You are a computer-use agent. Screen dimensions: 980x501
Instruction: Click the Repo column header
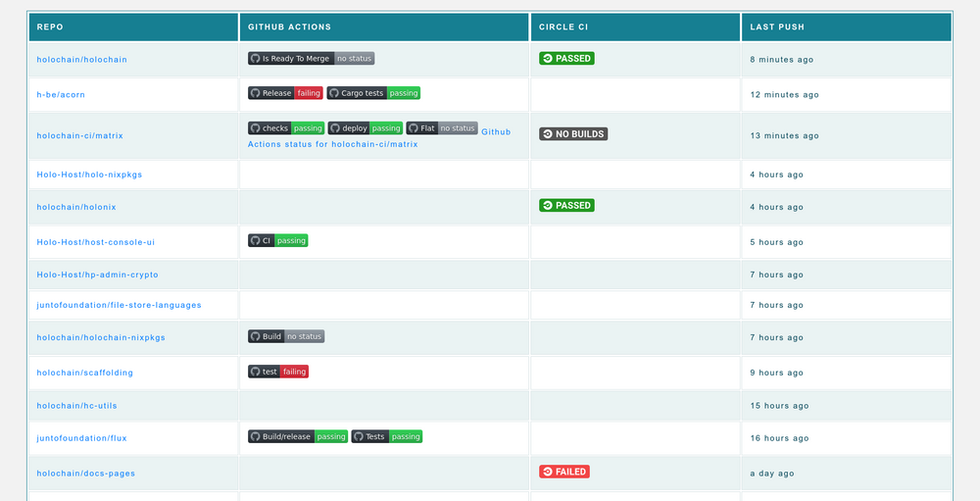click(x=50, y=27)
